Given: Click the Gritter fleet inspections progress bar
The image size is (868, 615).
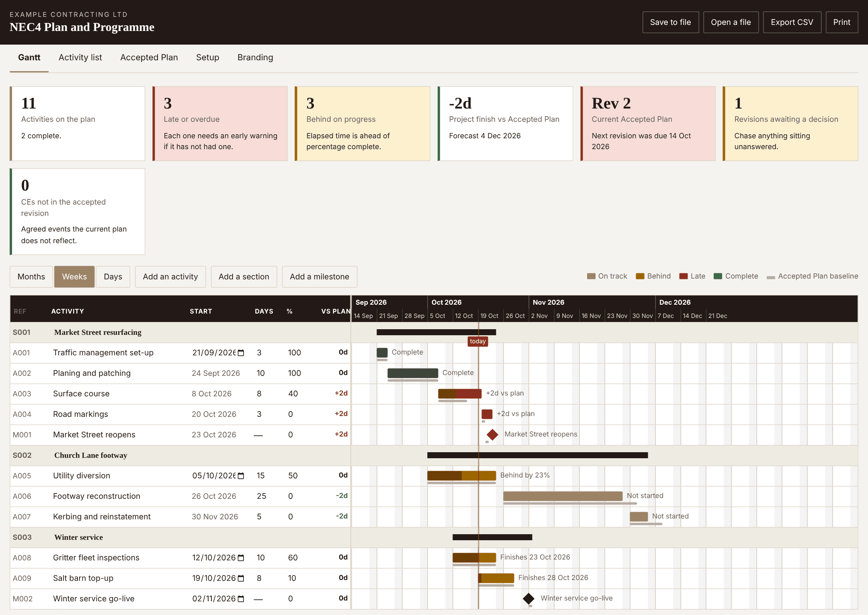Looking at the screenshot, I should (474, 558).
